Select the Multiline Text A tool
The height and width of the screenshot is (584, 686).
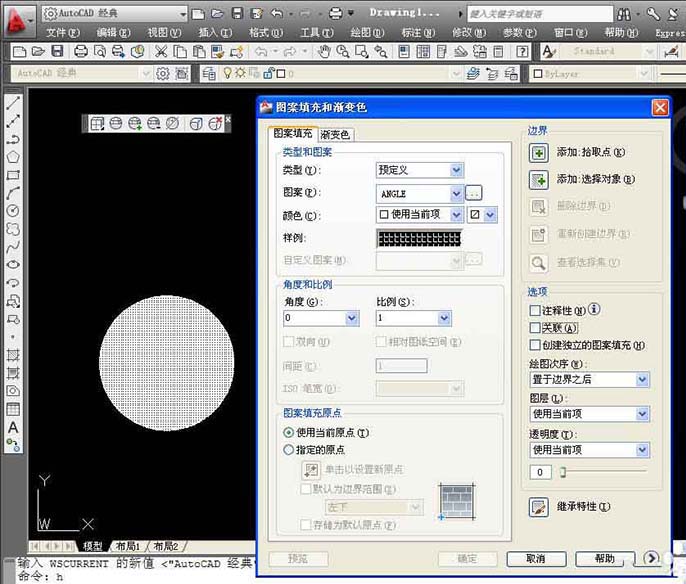pyautogui.click(x=13, y=427)
